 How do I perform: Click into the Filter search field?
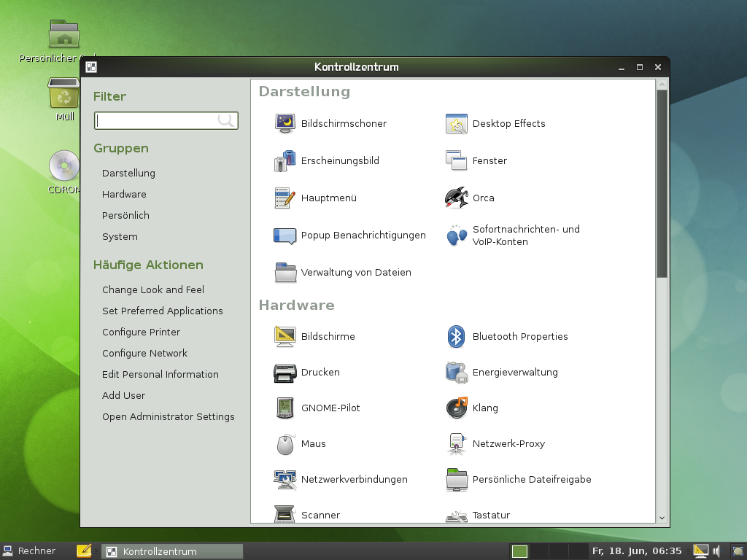[157, 120]
